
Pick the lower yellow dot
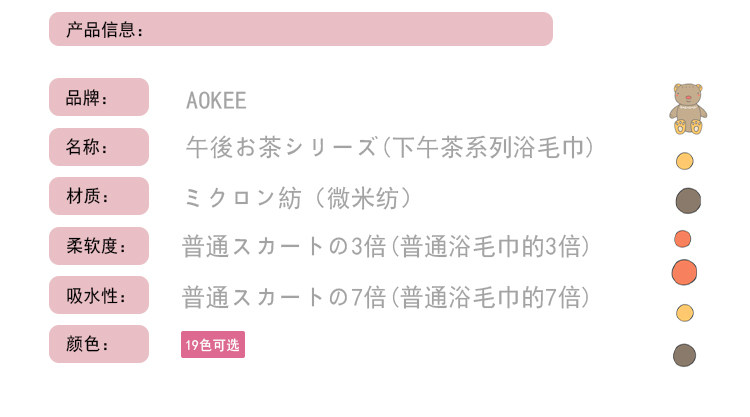tap(685, 313)
